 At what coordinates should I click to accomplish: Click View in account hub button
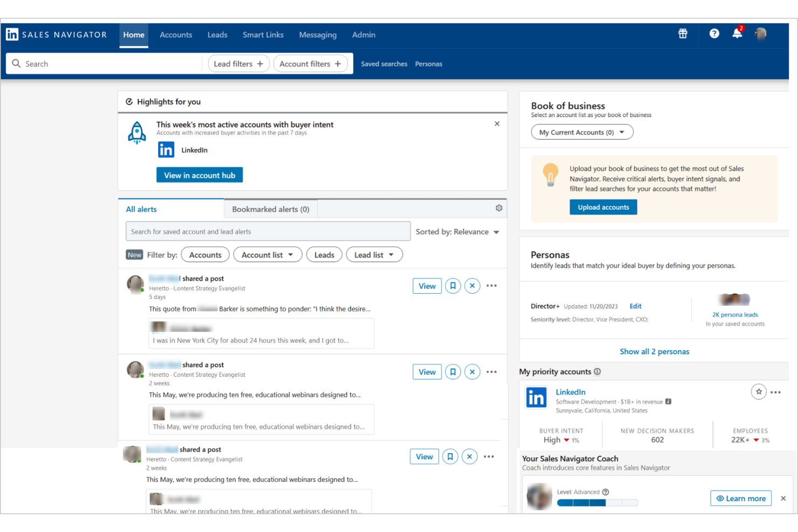point(200,175)
